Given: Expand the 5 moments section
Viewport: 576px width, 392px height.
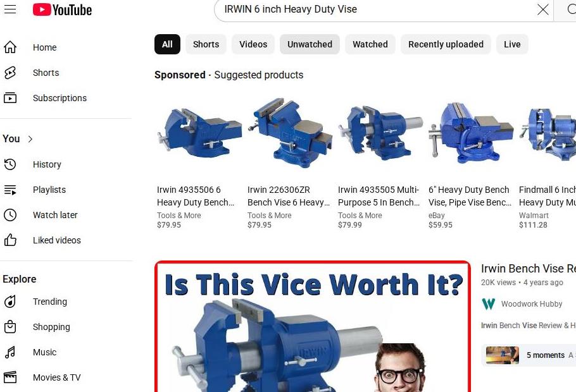Looking at the screenshot, I should 529,355.
